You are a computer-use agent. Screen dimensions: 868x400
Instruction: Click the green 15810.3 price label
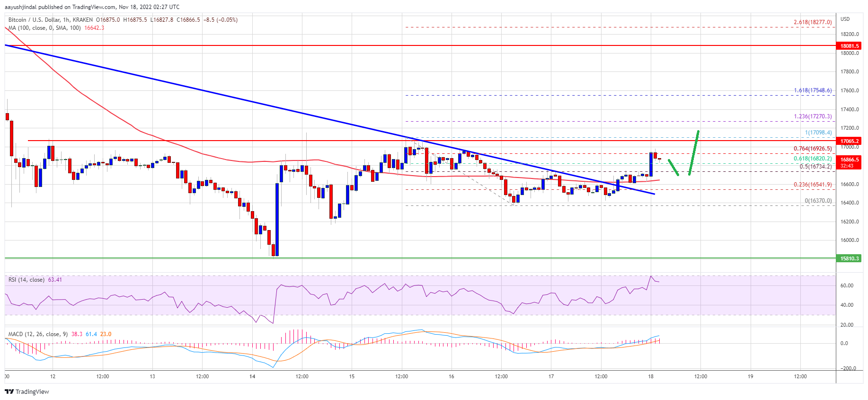(x=850, y=258)
